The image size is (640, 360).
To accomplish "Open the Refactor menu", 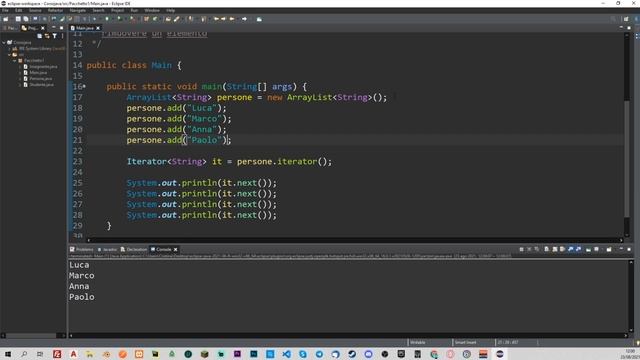I will click(x=55, y=10).
